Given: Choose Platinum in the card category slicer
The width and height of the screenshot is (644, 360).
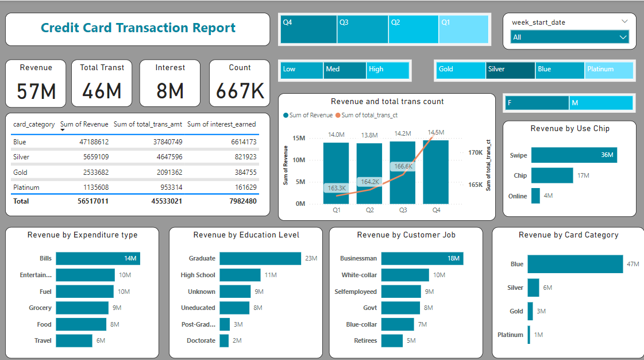Looking at the screenshot, I should tap(609, 70).
